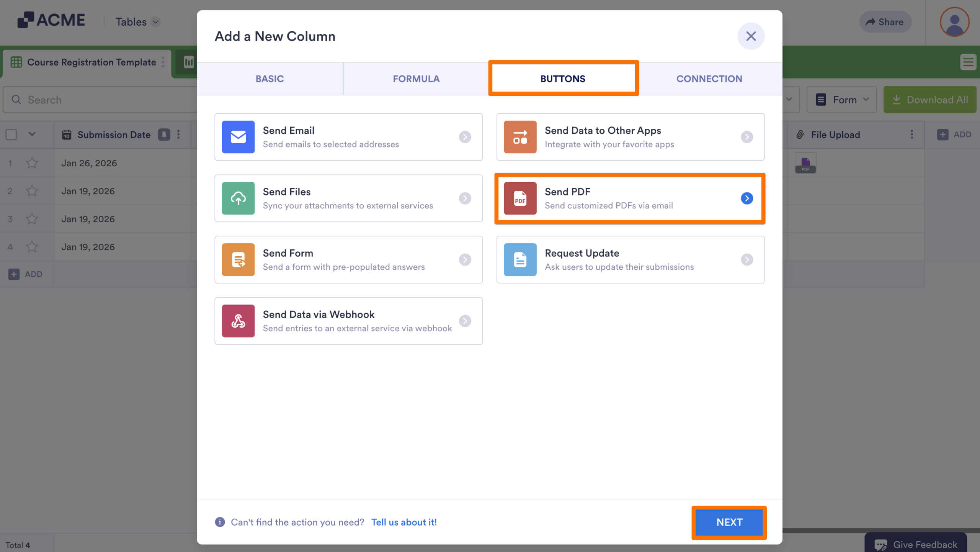The width and height of the screenshot is (980, 552).
Task: Select the Send Data via Webhook icon
Action: pos(238,321)
